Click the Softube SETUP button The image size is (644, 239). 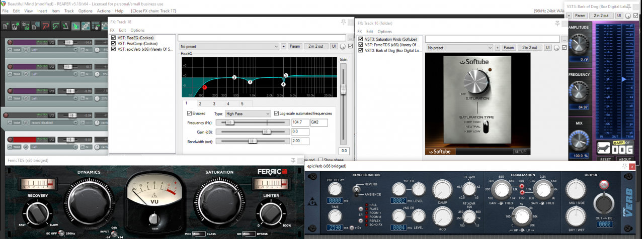click(520, 151)
